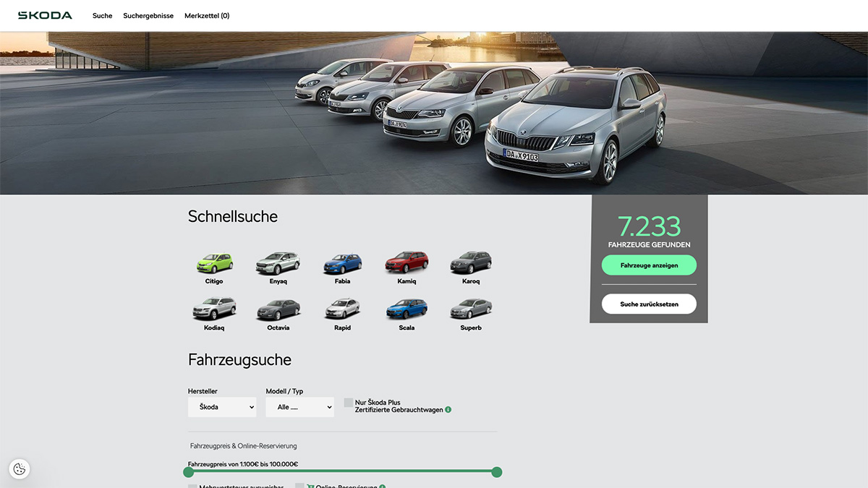Click the Škoda logo
Viewport: 868px width, 488px height.
[45, 15]
